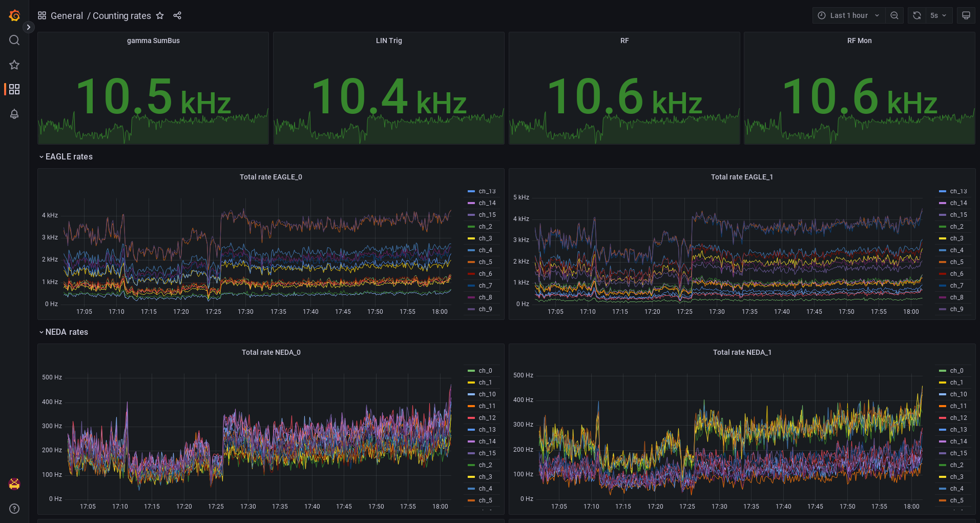The image size is (980, 523).
Task: Open the Dashboards section in the sidebar
Action: (x=14, y=89)
